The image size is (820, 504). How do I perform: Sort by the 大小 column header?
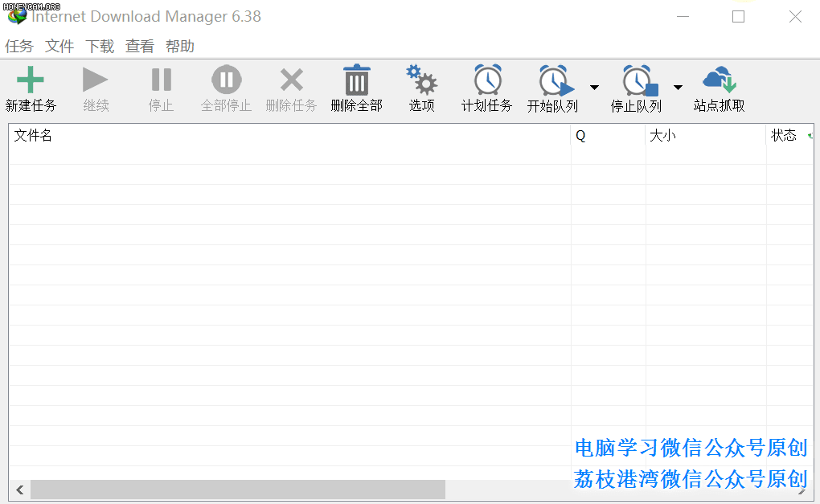click(706, 135)
